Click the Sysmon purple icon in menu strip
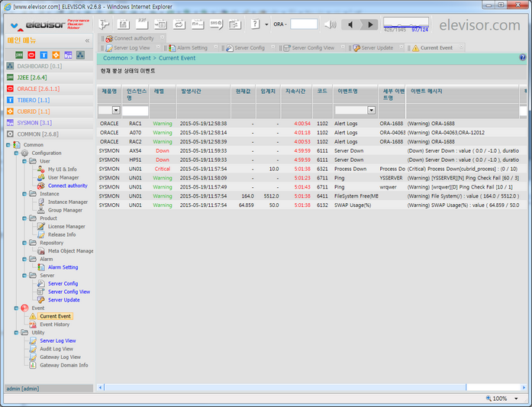This screenshot has height=407, width=532. (68, 55)
